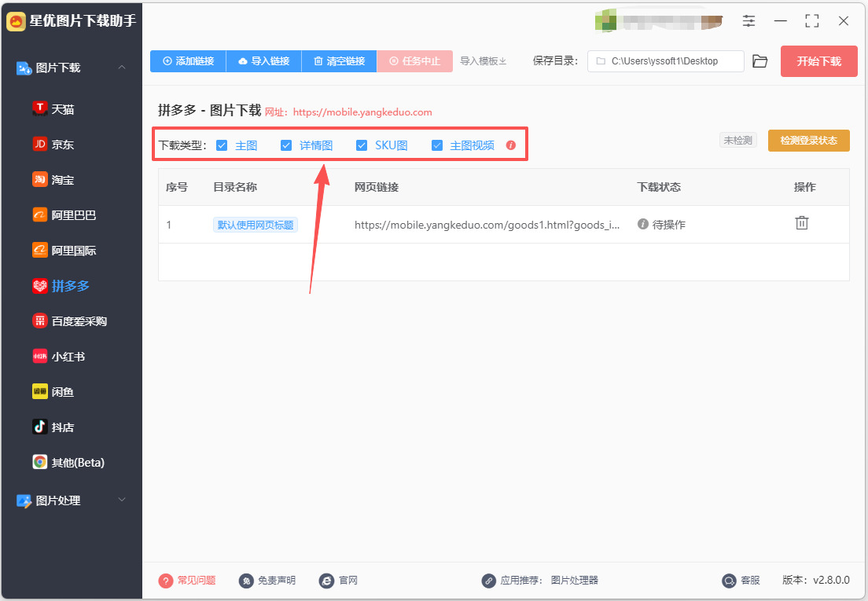
Task: Click the 清空链接 button
Action: 340,61
